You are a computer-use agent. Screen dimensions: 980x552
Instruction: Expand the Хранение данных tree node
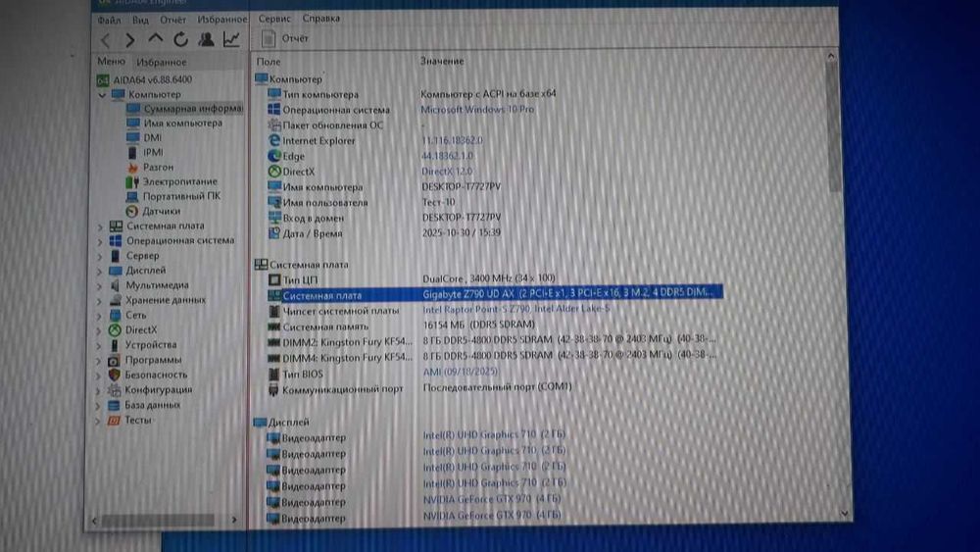[100, 301]
